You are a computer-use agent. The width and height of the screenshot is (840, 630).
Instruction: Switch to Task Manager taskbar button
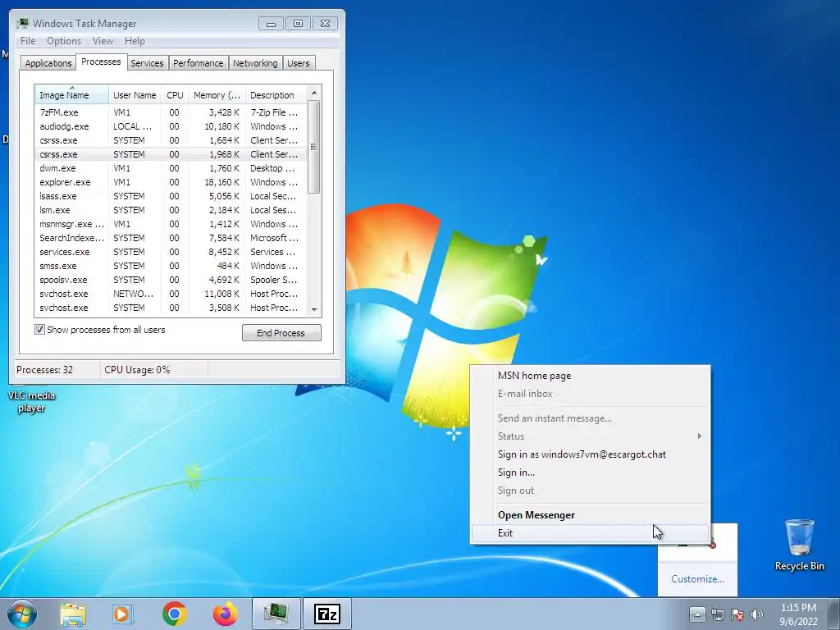pos(276,614)
